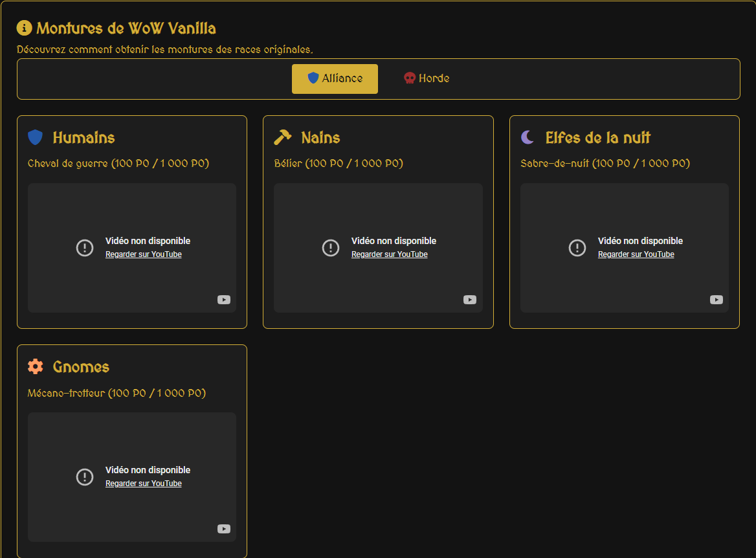Click YouTube logo in Humains video player
Viewport: 756px width, 558px height.
(x=224, y=300)
